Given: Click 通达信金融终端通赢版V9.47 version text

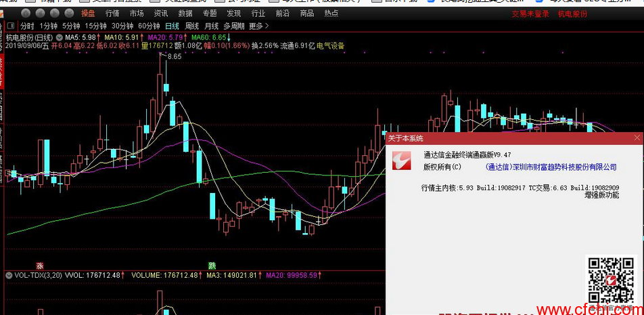Looking at the screenshot, I should (x=467, y=155).
